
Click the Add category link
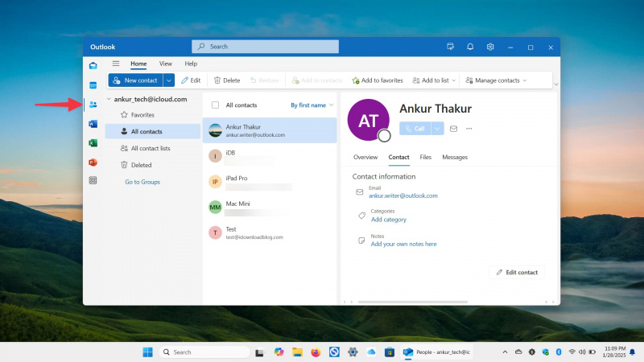tap(389, 220)
